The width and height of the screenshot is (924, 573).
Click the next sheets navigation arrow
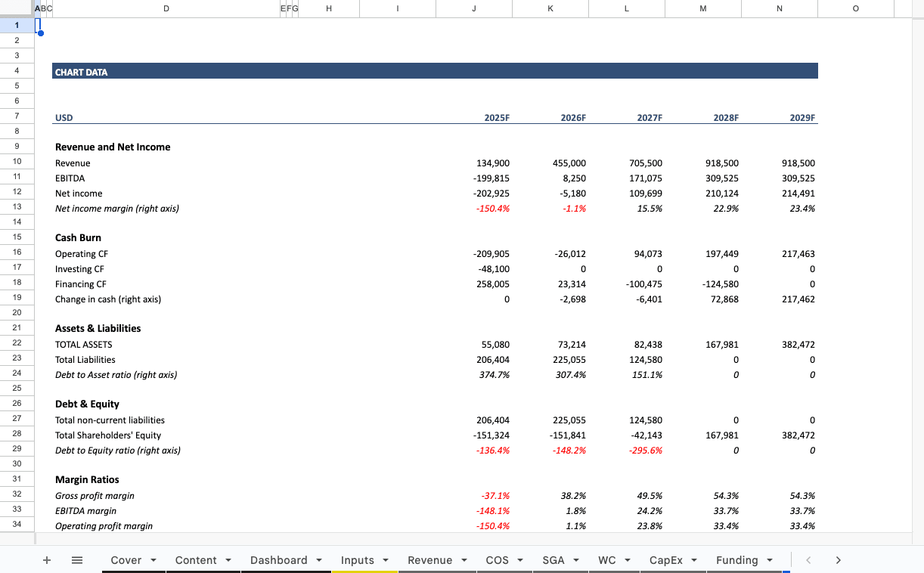[838, 560]
